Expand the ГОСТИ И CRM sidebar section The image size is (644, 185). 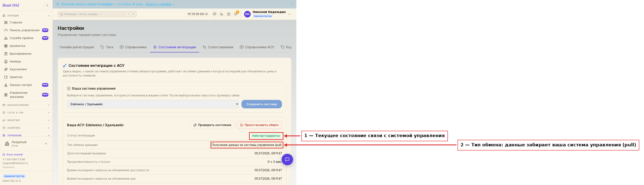tap(26, 113)
